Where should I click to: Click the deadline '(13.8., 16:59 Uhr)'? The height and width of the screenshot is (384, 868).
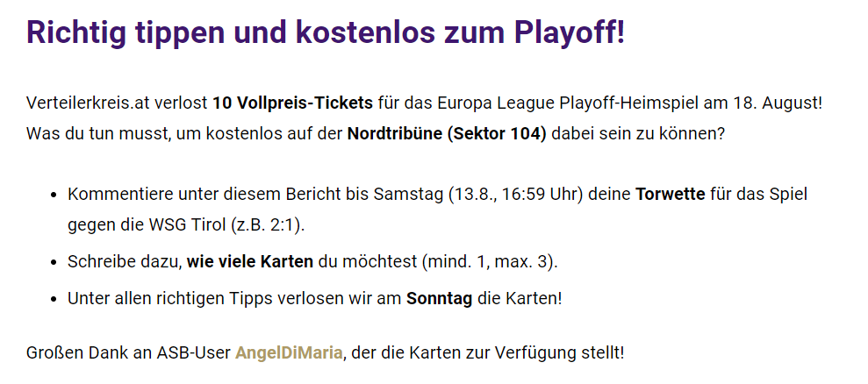point(516,195)
